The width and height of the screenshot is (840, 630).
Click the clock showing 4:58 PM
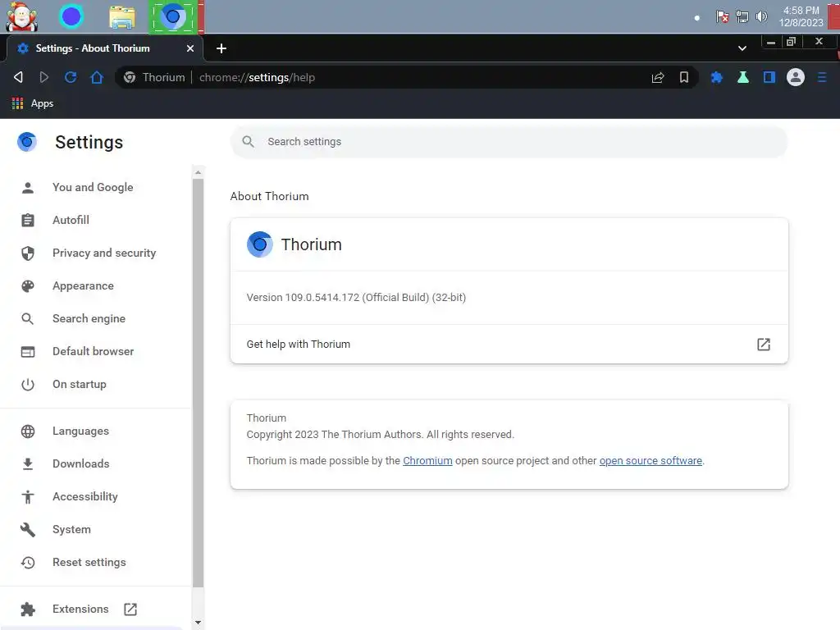(x=801, y=16)
